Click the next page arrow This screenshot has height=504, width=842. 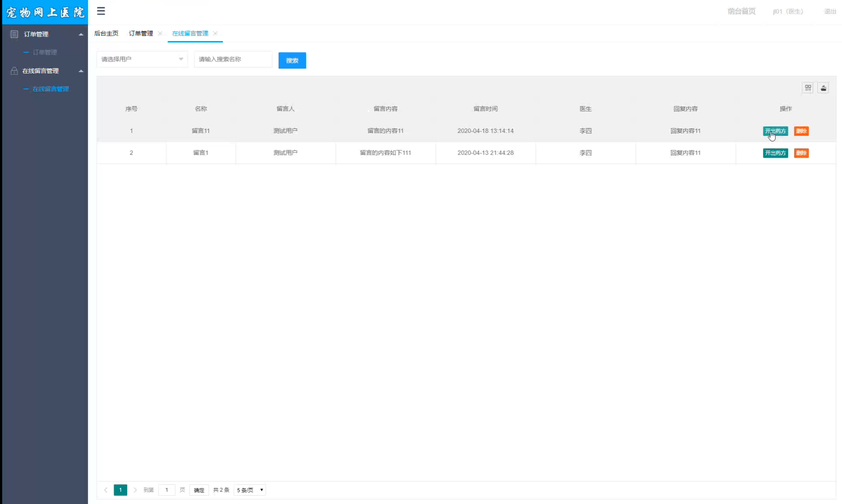pyautogui.click(x=135, y=490)
